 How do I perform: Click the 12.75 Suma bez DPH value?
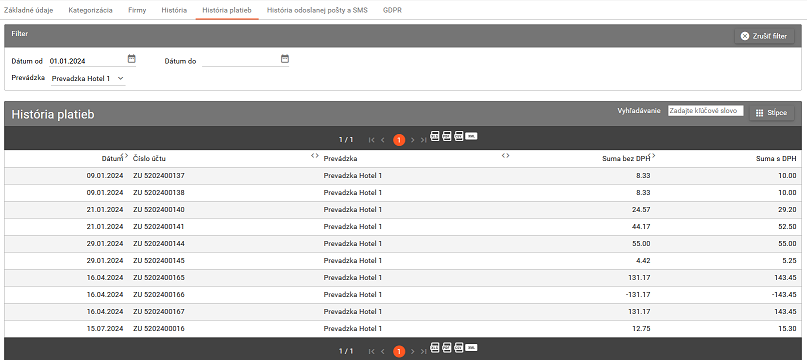pos(642,329)
